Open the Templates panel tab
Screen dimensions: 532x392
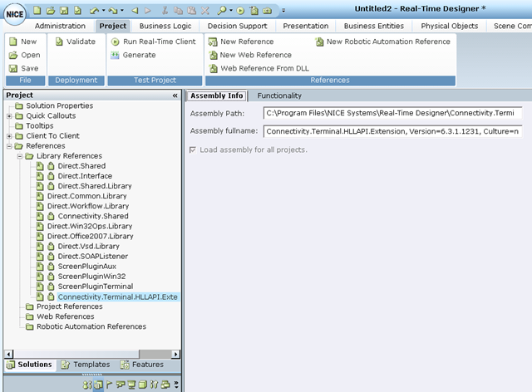(x=85, y=365)
